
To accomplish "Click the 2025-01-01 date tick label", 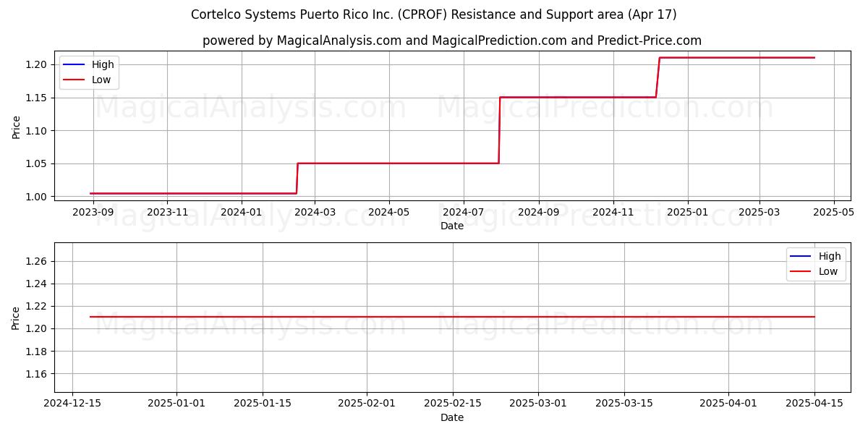I will click(x=176, y=404).
